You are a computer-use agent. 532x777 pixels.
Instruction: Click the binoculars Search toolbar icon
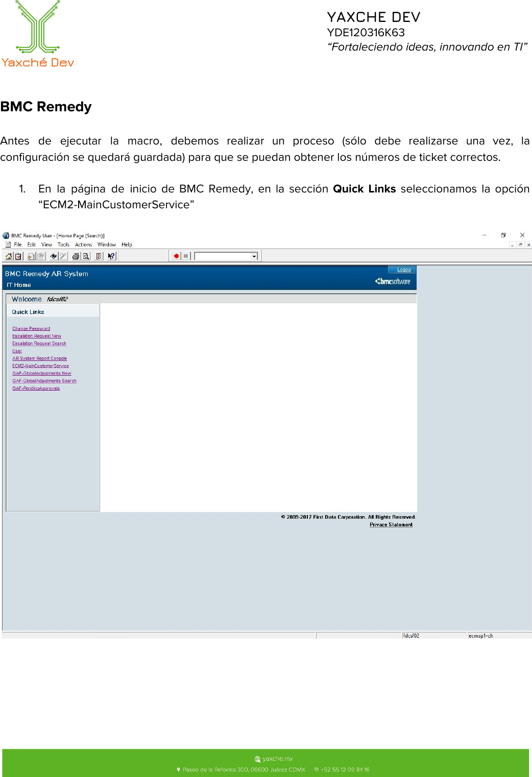pyautogui.click(x=53, y=256)
